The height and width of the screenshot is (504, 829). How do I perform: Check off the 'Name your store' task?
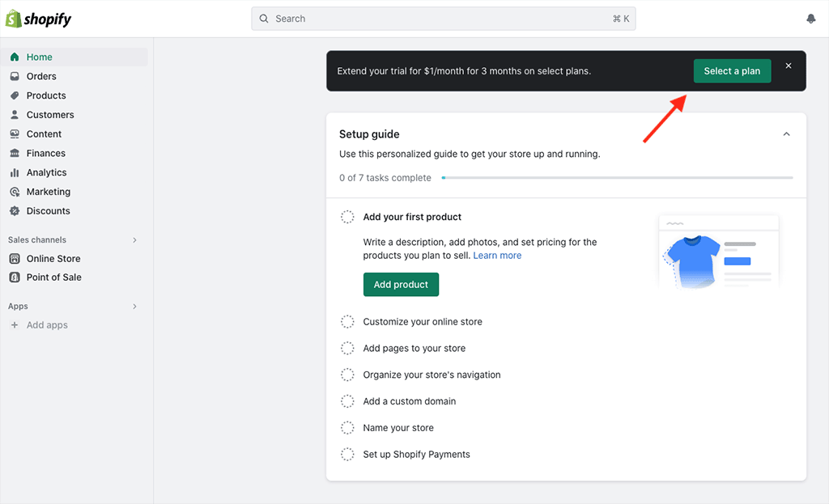point(347,427)
